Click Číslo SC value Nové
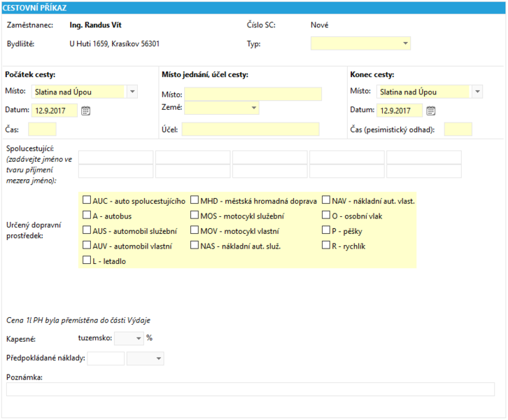 (320, 25)
